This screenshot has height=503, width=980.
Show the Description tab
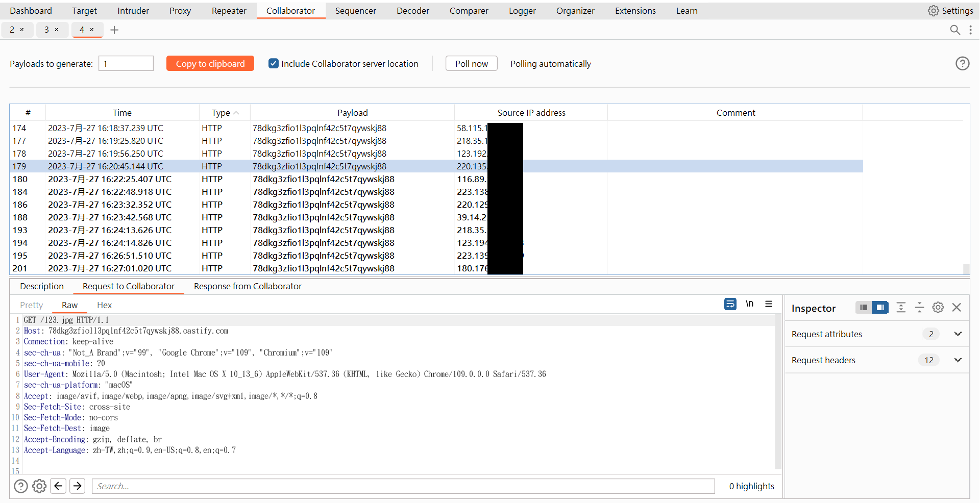42,286
